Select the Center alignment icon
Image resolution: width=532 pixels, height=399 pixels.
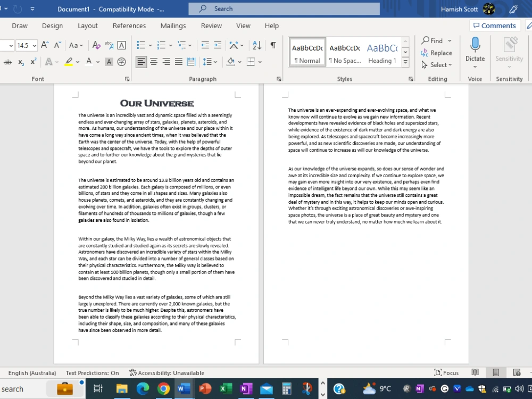tap(154, 62)
